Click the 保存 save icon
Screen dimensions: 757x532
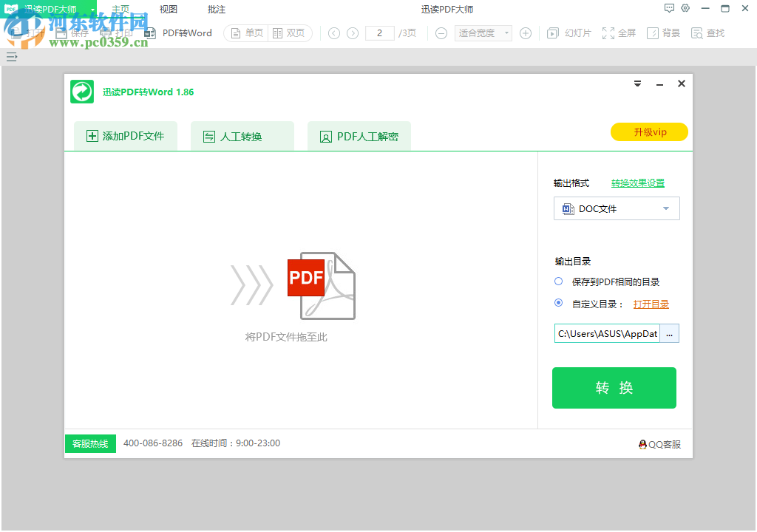(x=62, y=33)
